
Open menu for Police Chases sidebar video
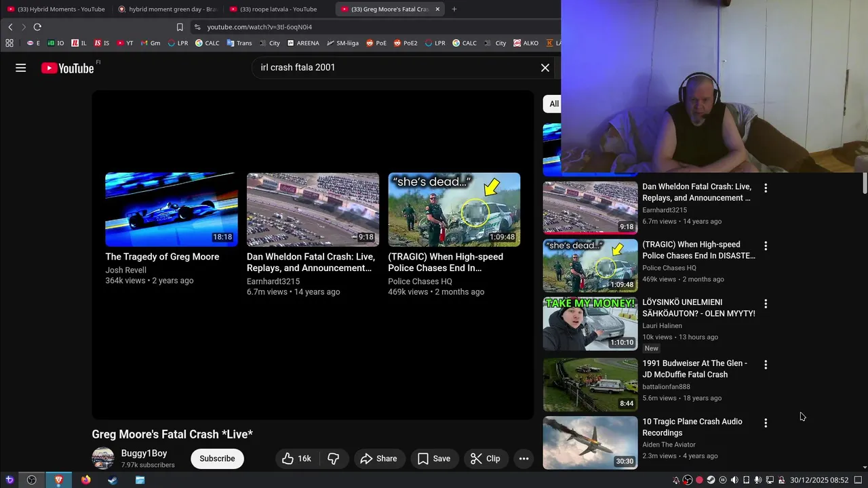(766, 246)
